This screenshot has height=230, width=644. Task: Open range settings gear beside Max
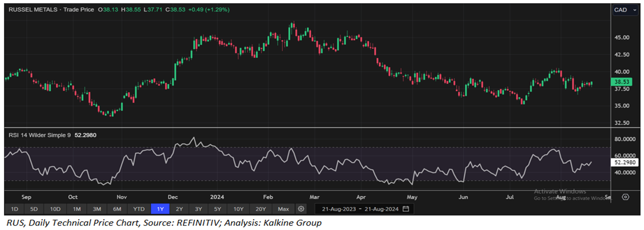click(301, 209)
